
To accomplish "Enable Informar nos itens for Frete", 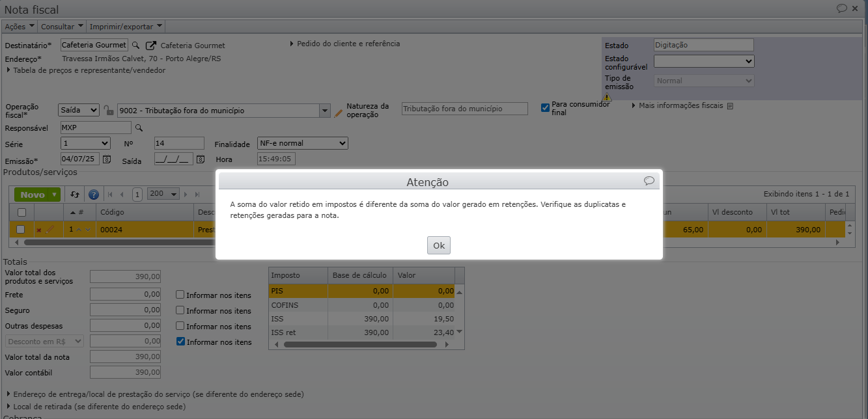I will (x=180, y=295).
